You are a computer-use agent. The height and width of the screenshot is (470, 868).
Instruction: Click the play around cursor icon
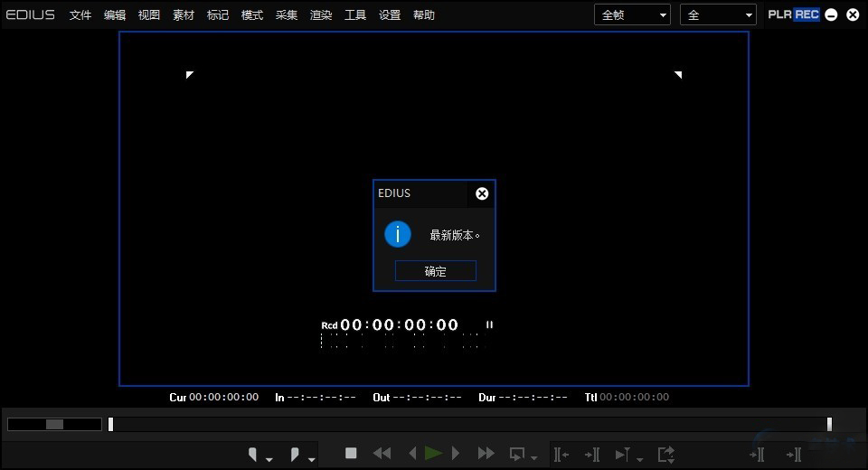[623, 455]
